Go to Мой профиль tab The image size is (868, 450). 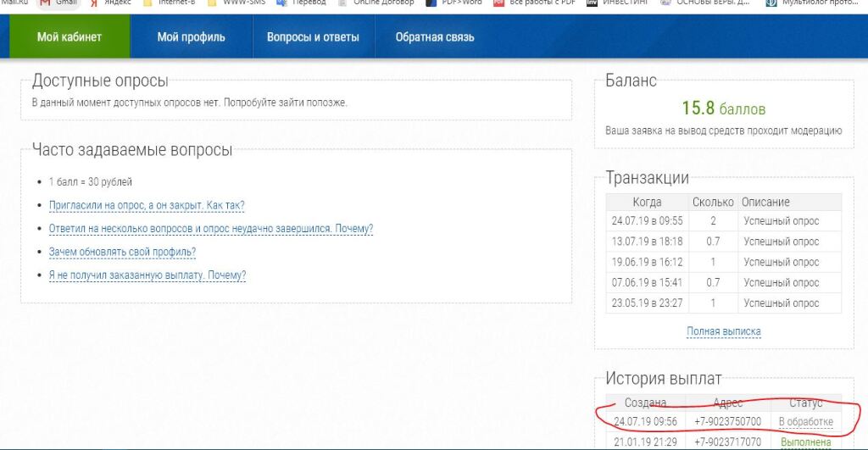[191, 37]
